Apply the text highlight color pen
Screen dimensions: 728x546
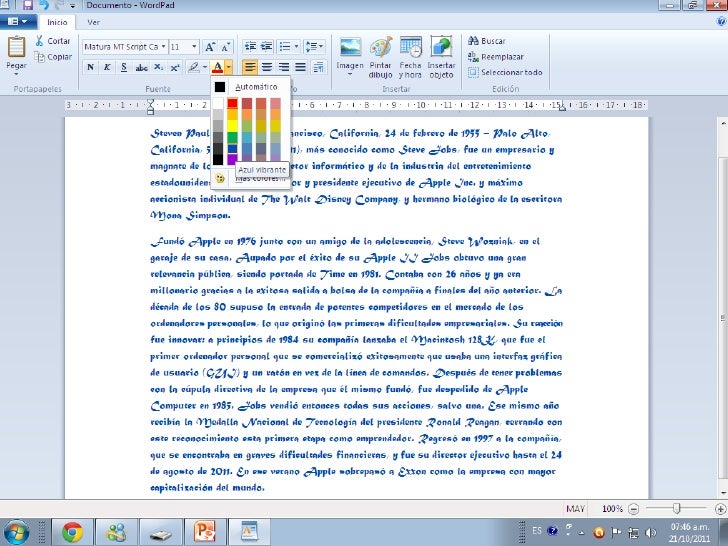[193, 68]
